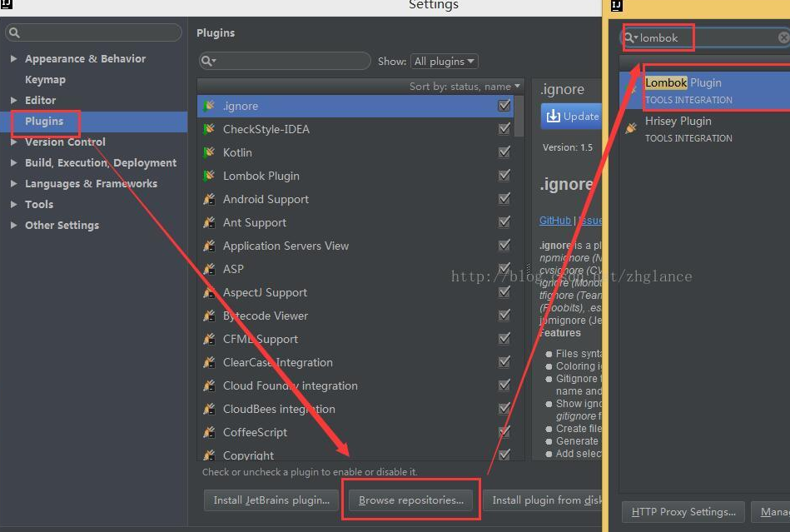
Task: Open HTTP Proxy Settings button
Action: (x=683, y=512)
